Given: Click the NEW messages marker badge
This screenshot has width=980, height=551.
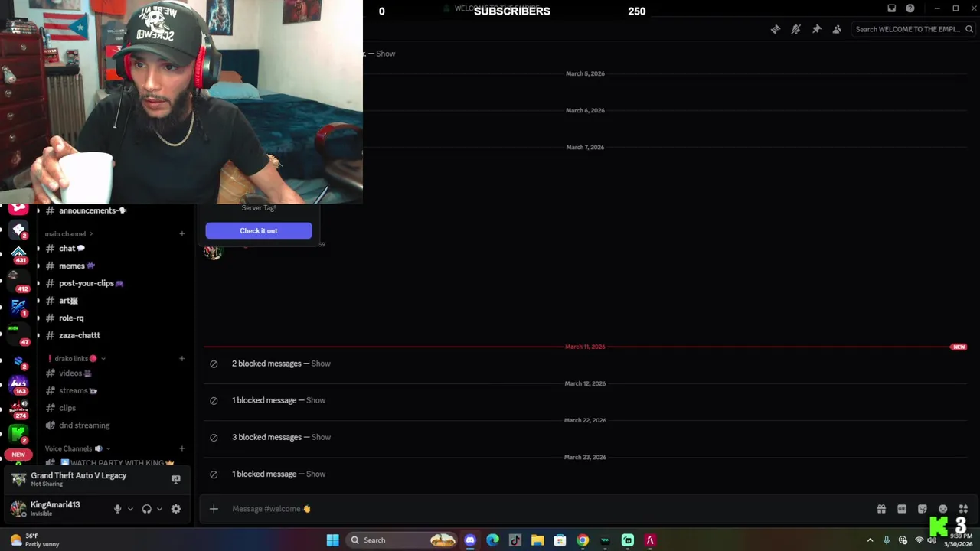Looking at the screenshot, I should (959, 347).
